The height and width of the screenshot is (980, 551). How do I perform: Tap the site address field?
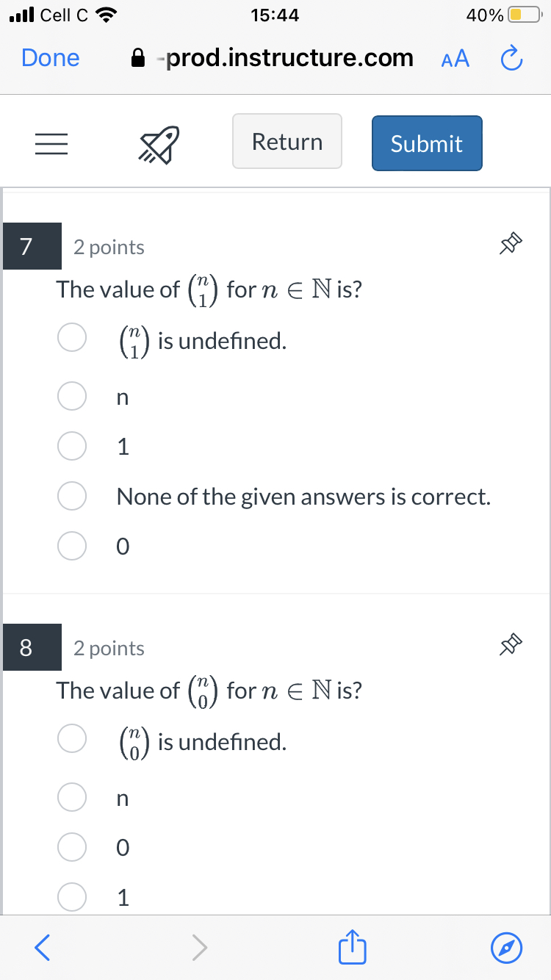coord(287,58)
